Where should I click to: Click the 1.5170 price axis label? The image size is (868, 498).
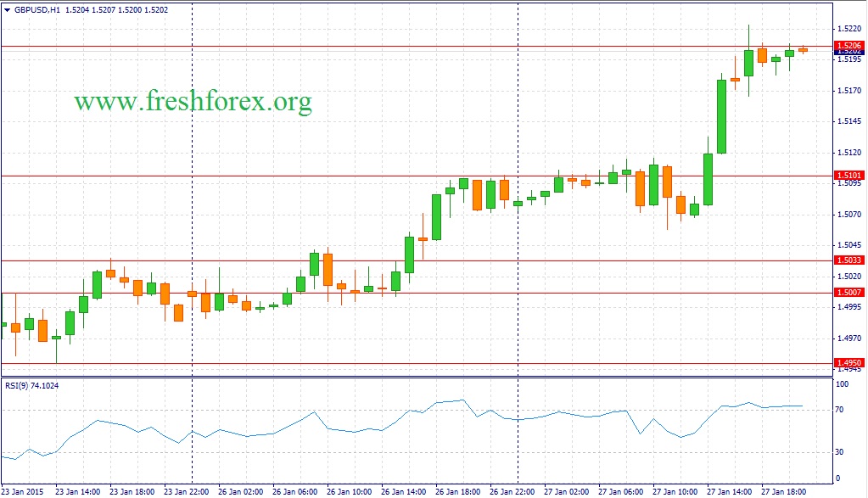tap(848, 90)
